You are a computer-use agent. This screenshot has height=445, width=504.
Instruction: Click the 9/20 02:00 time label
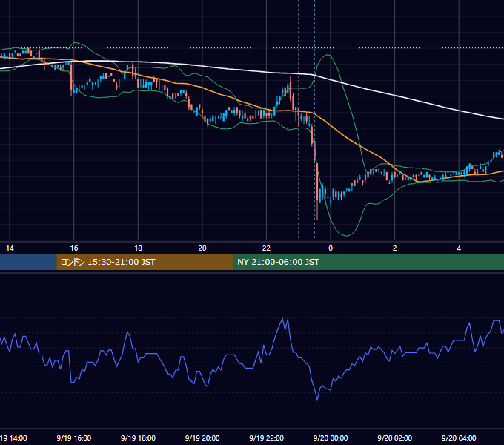tap(395, 438)
